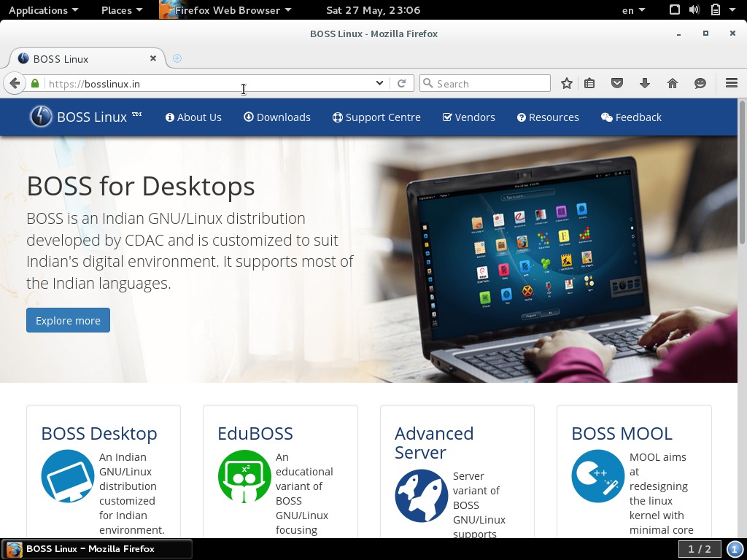Open the Support Centre link
The image size is (747, 560).
(x=376, y=117)
